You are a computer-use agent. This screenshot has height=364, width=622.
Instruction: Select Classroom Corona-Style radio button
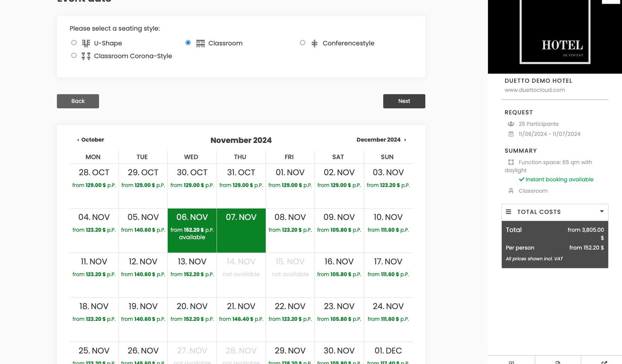[74, 56]
